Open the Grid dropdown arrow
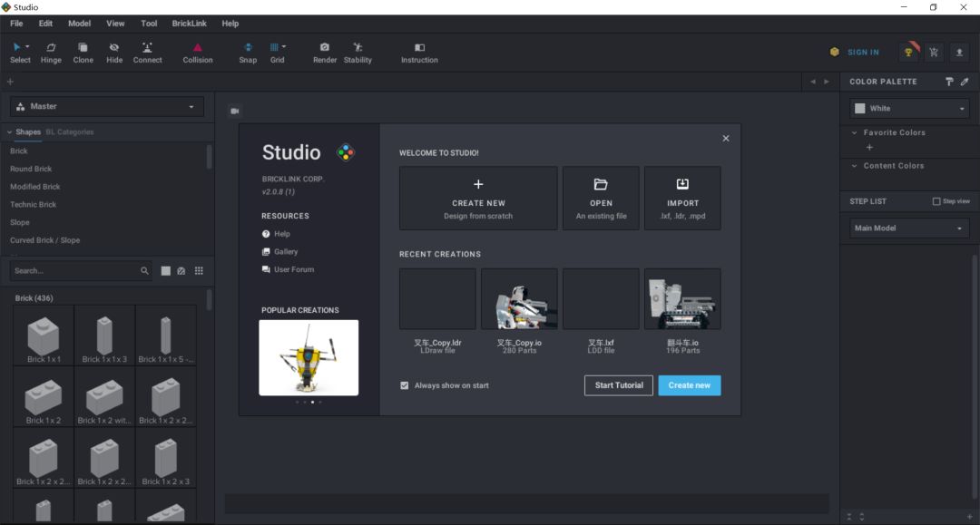Screen dimensions: 980x525 (284, 47)
